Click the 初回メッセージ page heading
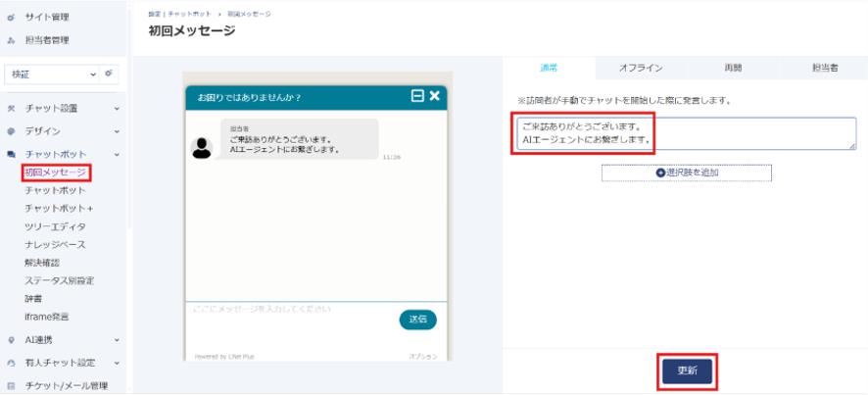The image size is (868, 395). [x=192, y=31]
